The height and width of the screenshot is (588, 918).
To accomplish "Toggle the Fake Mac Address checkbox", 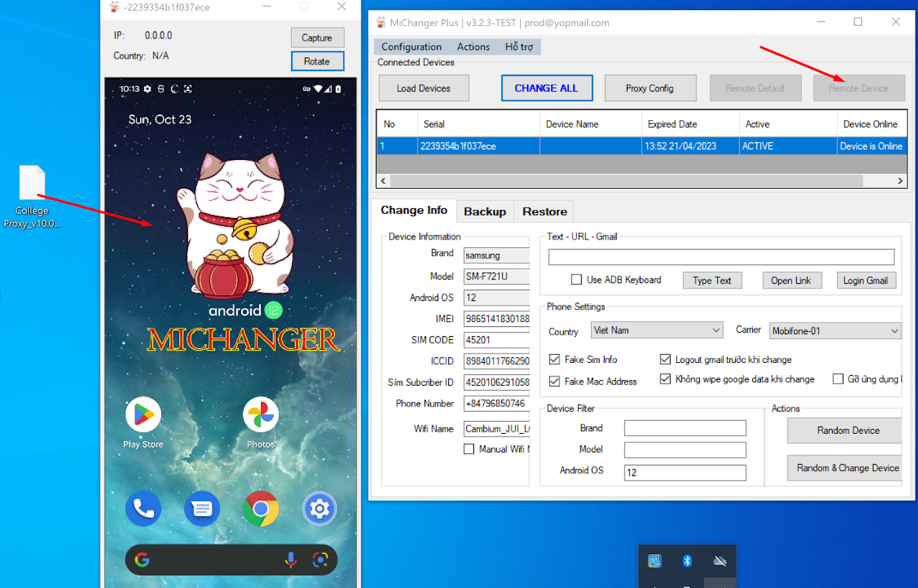I will click(x=554, y=381).
